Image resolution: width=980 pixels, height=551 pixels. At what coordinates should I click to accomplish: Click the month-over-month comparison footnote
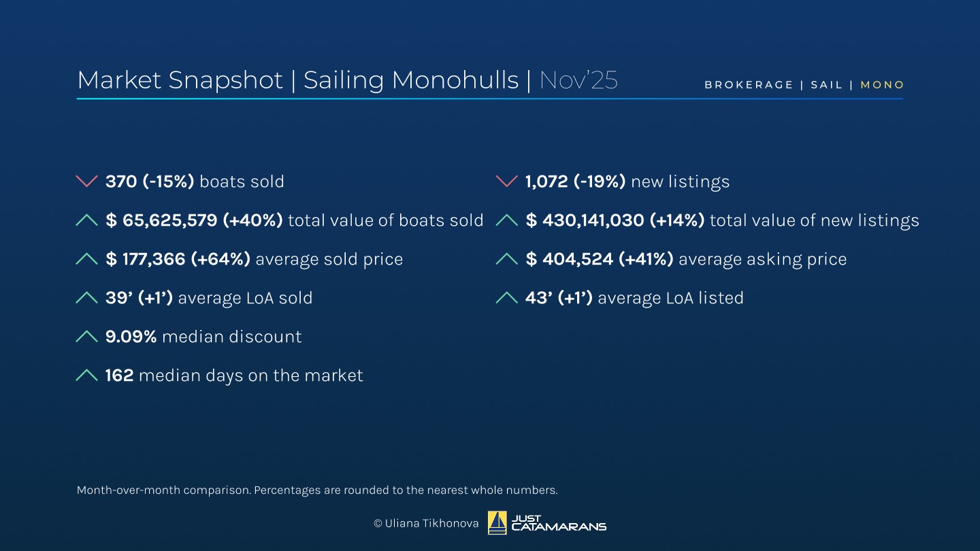tap(317, 490)
